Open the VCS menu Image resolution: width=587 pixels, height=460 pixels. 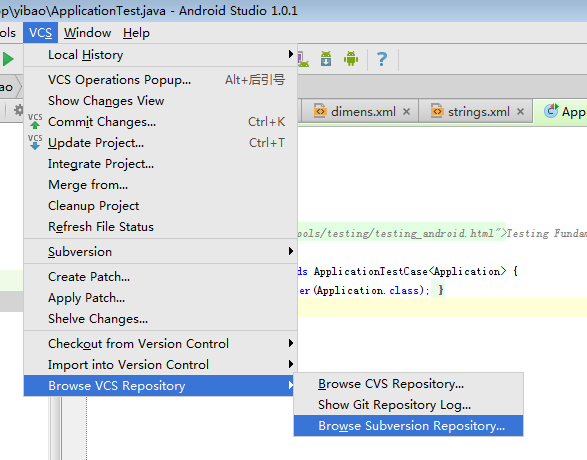tap(40, 33)
